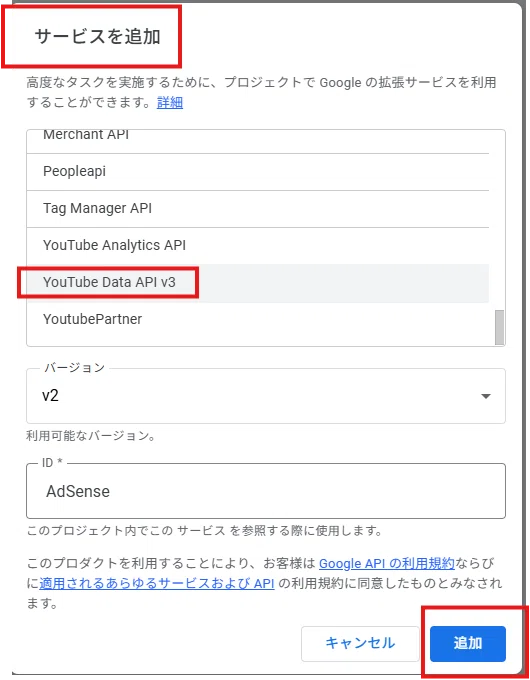Viewport: 530px width, 680px height.
Task: Open the 詳細 details link
Action: click(x=170, y=103)
